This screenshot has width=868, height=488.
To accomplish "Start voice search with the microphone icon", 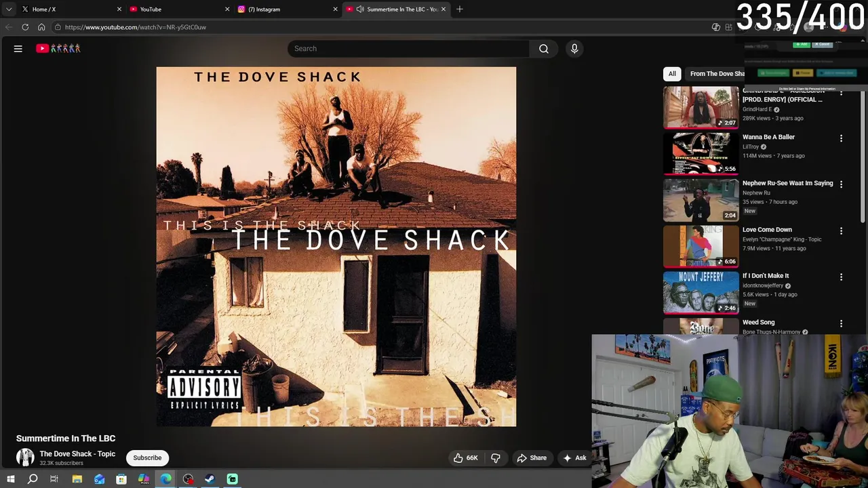I will 574,49.
